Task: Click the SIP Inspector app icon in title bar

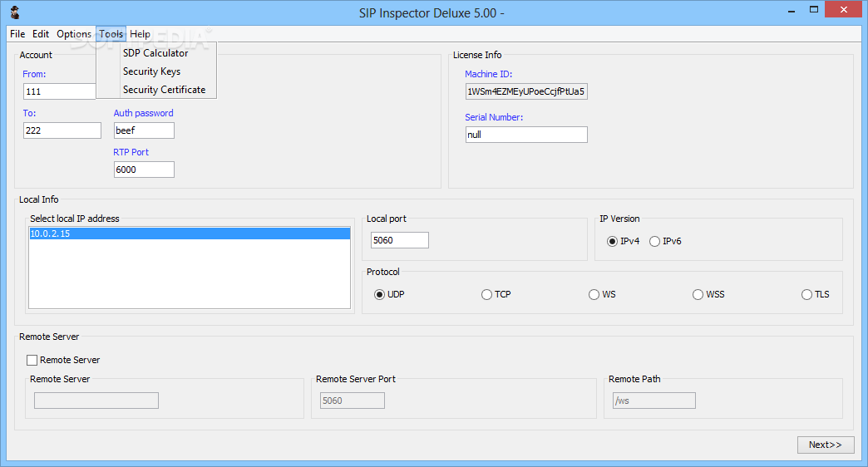Action: [15, 12]
